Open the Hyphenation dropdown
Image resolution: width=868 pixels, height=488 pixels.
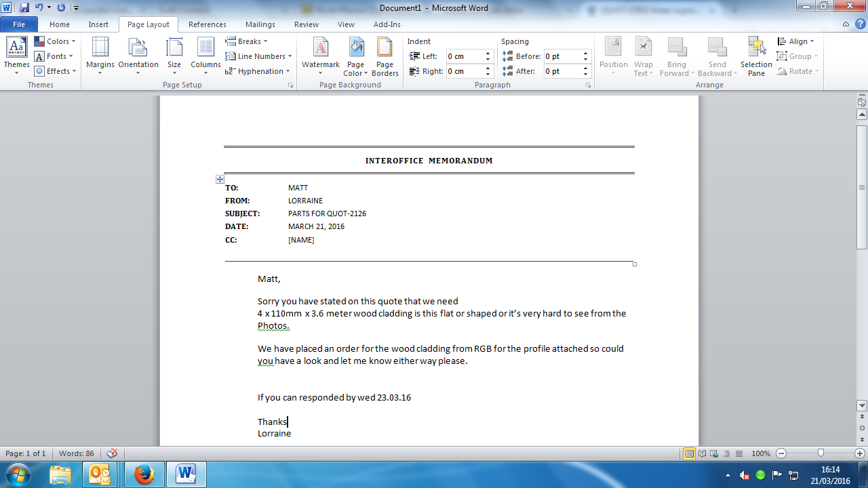point(258,71)
